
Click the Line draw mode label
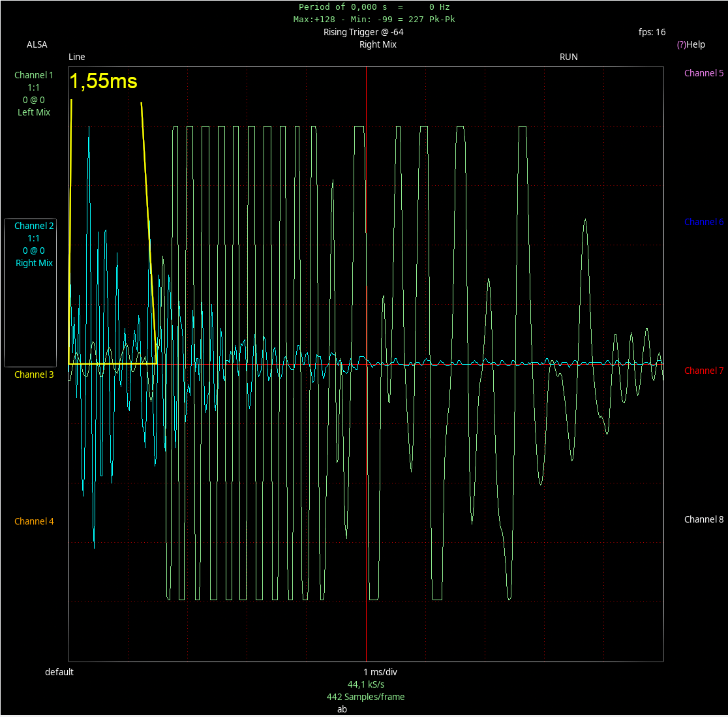pos(76,57)
